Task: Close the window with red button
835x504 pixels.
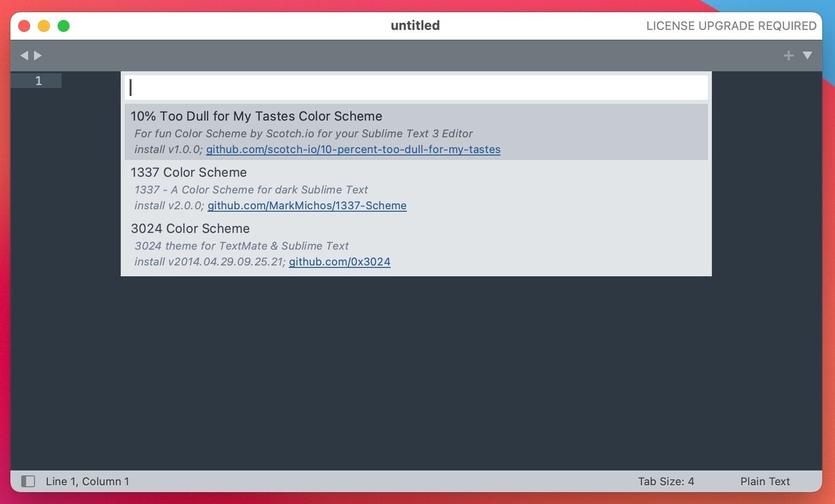Action: click(24, 26)
